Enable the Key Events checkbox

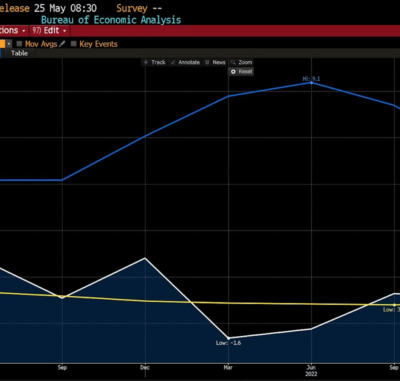(74, 44)
